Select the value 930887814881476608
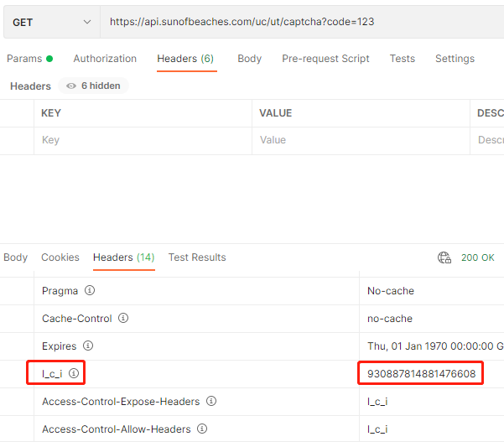This screenshot has width=504, height=447. 421,374
